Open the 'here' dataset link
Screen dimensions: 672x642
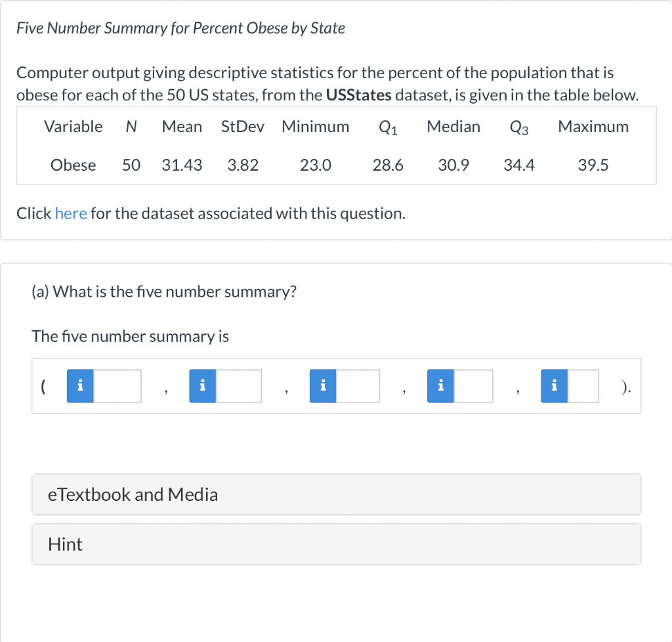pyautogui.click(x=71, y=213)
